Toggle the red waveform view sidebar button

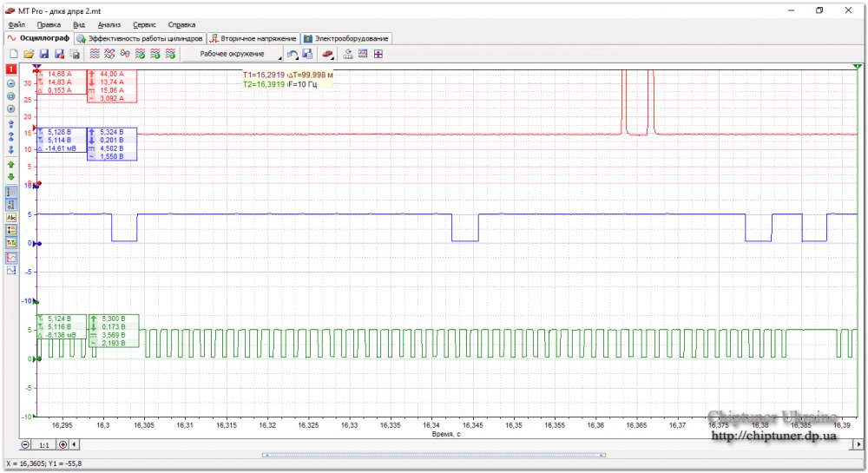(11, 258)
